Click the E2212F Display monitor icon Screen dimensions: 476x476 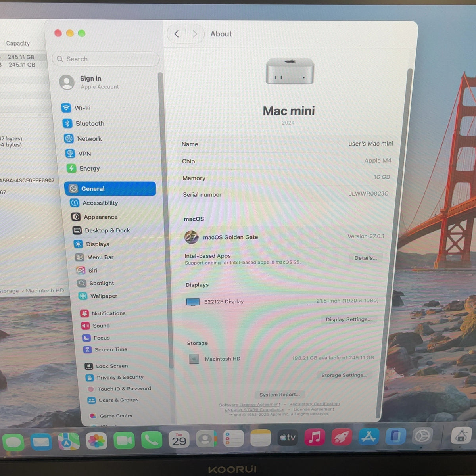tap(193, 302)
